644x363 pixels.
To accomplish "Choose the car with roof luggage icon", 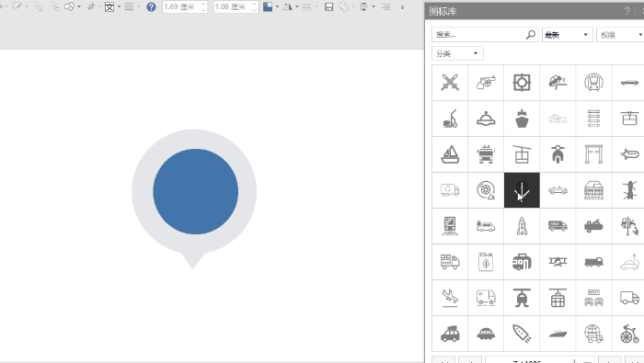I will tap(450, 334).
